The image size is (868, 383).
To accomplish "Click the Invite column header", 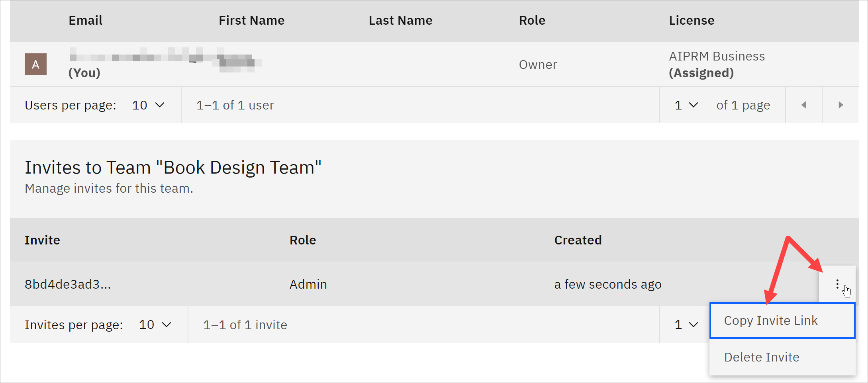I will [x=42, y=240].
